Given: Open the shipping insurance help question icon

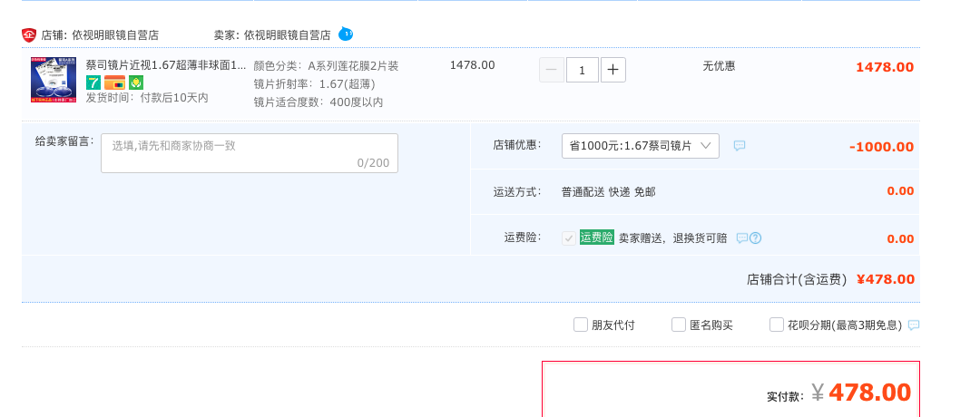Looking at the screenshot, I should [x=755, y=238].
